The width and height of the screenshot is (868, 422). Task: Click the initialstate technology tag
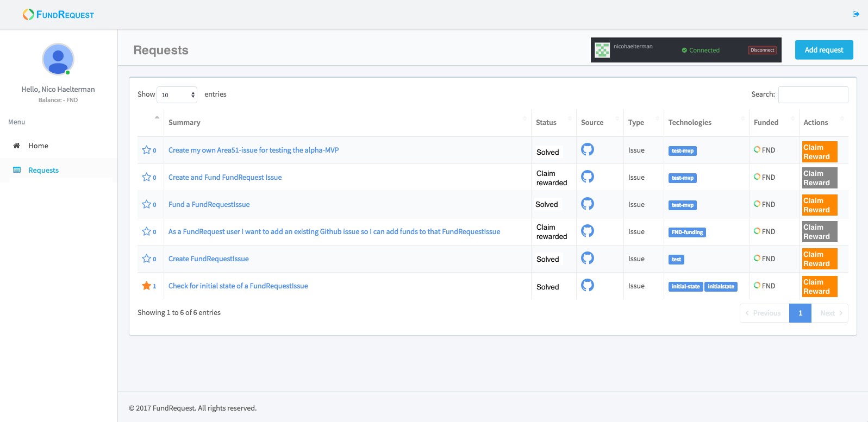721,286
